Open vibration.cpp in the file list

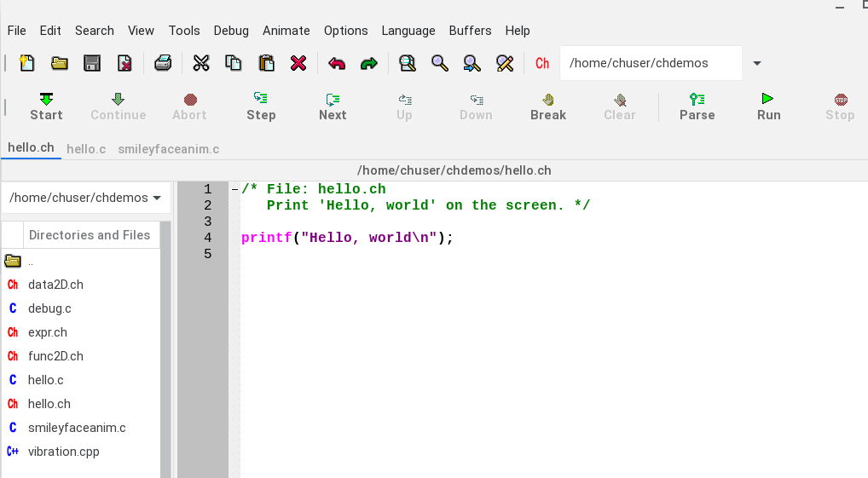(x=63, y=452)
